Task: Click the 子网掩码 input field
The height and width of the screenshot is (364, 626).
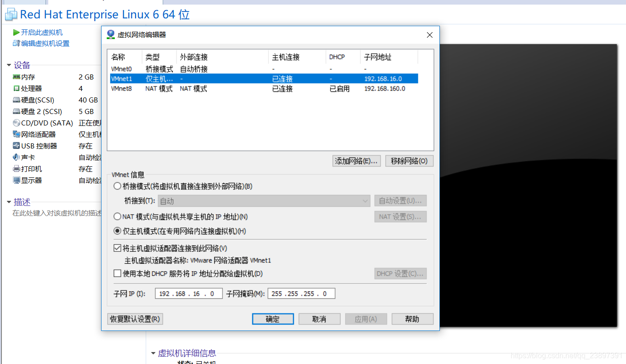Action: coord(302,294)
